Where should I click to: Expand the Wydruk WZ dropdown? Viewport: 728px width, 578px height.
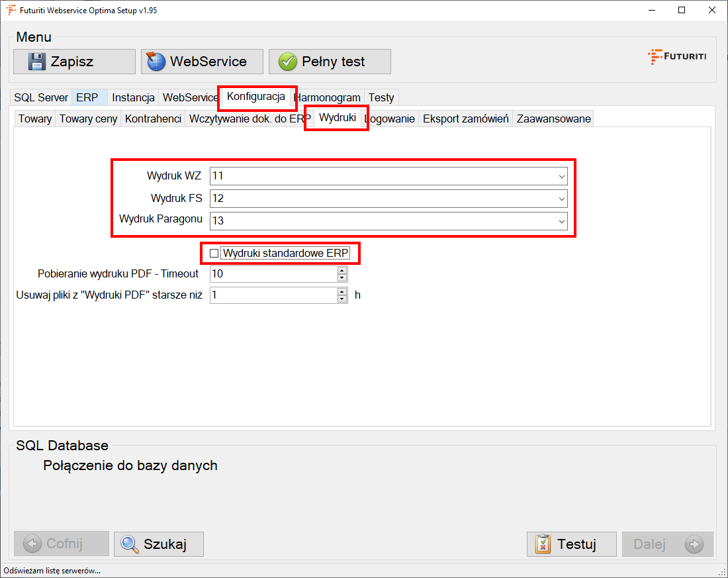tap(561, 176)
